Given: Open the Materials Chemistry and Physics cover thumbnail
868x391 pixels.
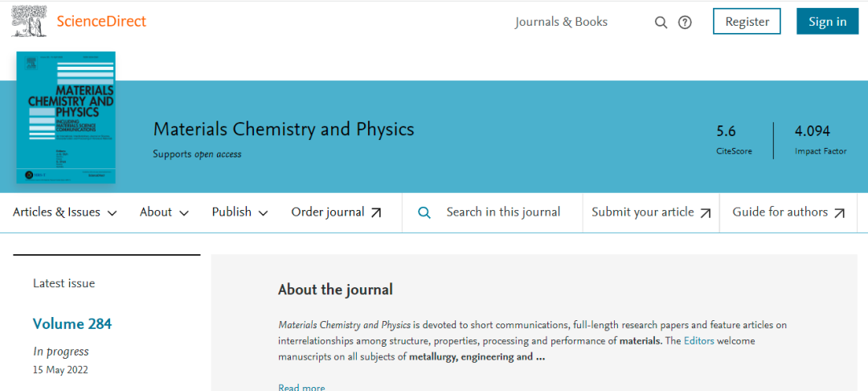Looking at the screenshot, I should (x=66, y=117).
